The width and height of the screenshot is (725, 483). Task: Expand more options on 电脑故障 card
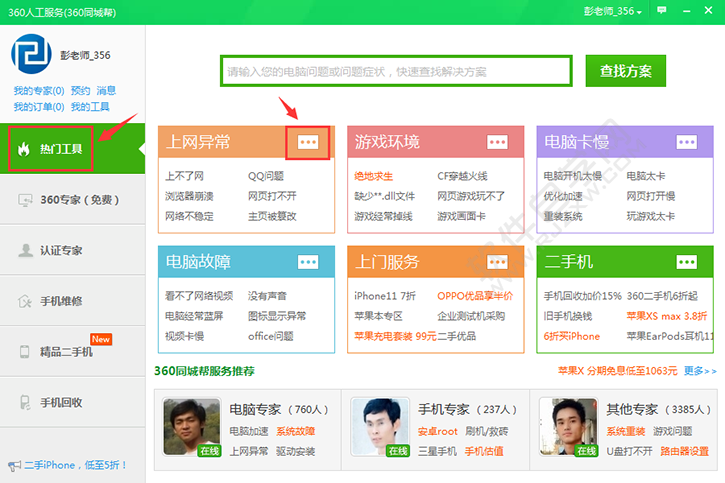[308, 262]
